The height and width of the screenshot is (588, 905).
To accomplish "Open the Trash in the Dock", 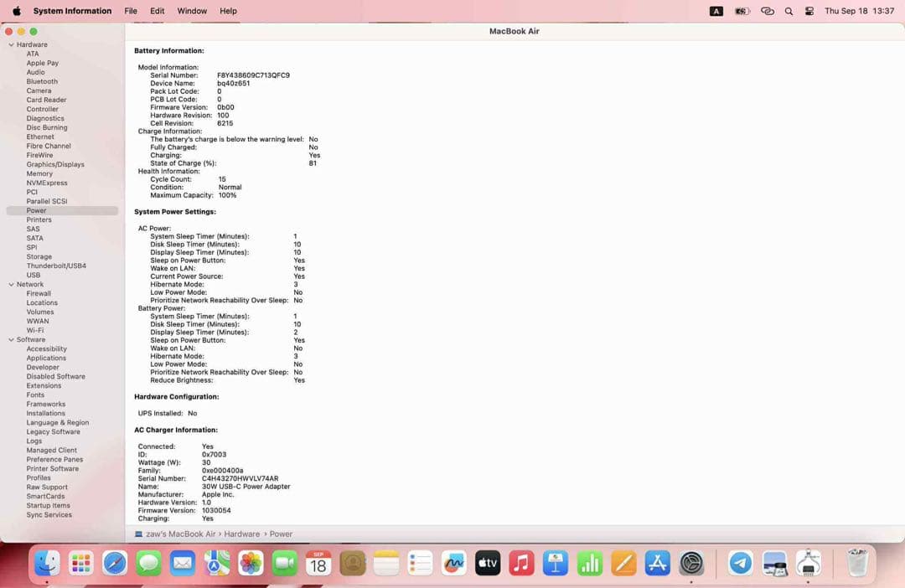I will pos(857,564).
